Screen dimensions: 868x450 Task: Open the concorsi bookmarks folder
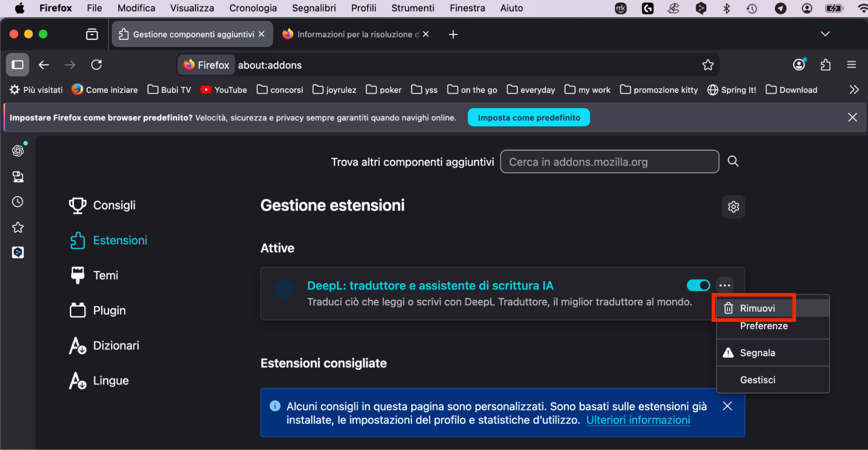click(x=280, y=89)
